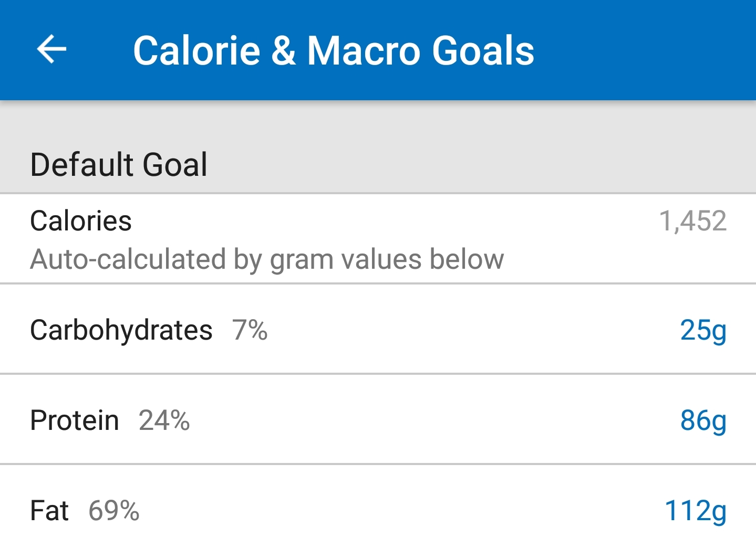The height and width of the screenshot is (548, 756).
Task: Edit the 86g protein value
Action: pyautogui.click(x=703, y=421)
